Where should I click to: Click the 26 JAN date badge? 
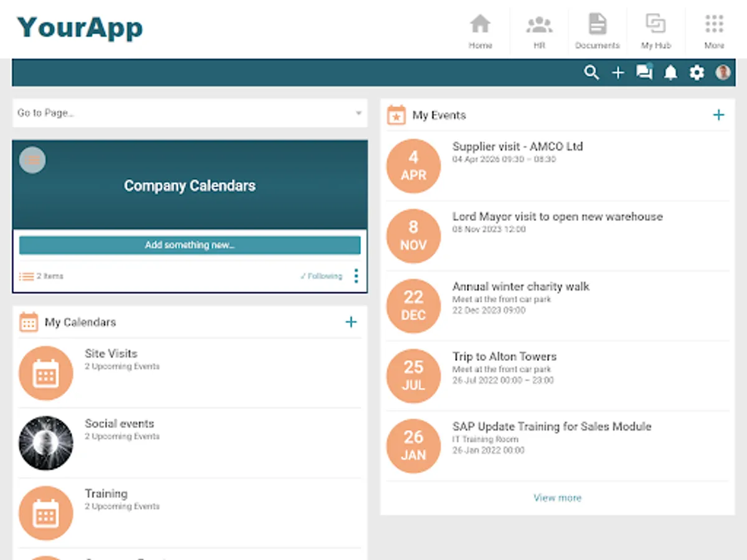click(x=413, y=446)
